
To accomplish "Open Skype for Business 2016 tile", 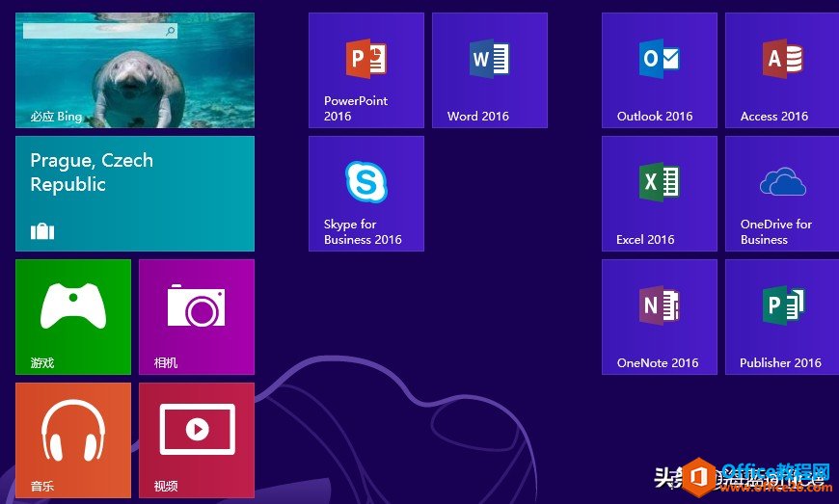I will [x=366, y=194].
